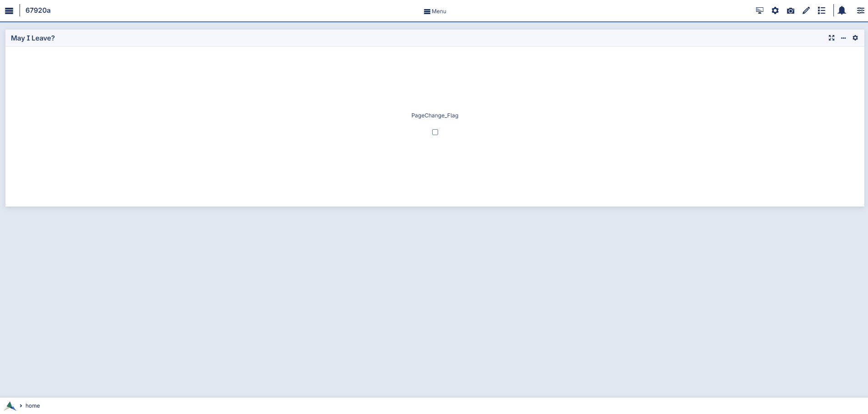
Task: Click the 67920a page title
Action: click(38, 10)
